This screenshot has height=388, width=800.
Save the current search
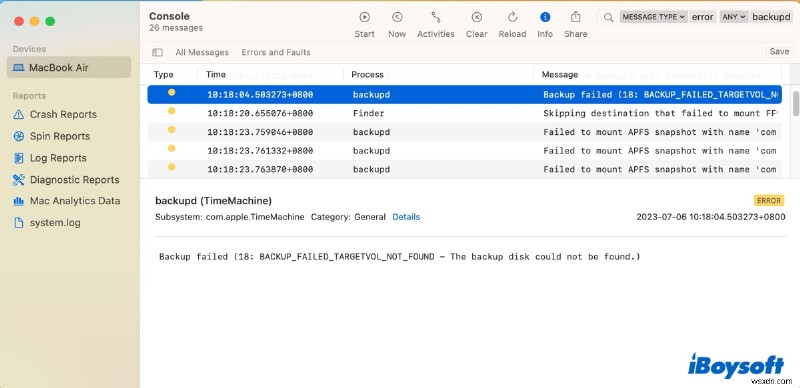click(x=779, y=52)
